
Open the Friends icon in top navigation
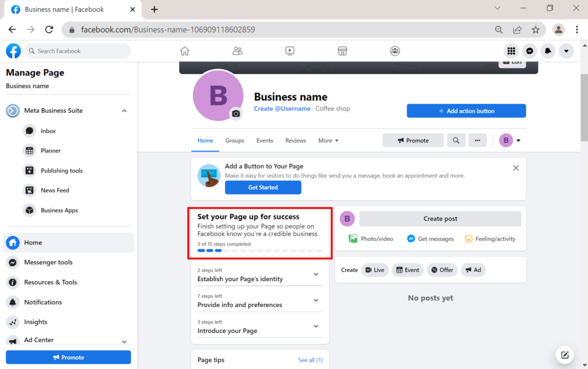point(237,51)
